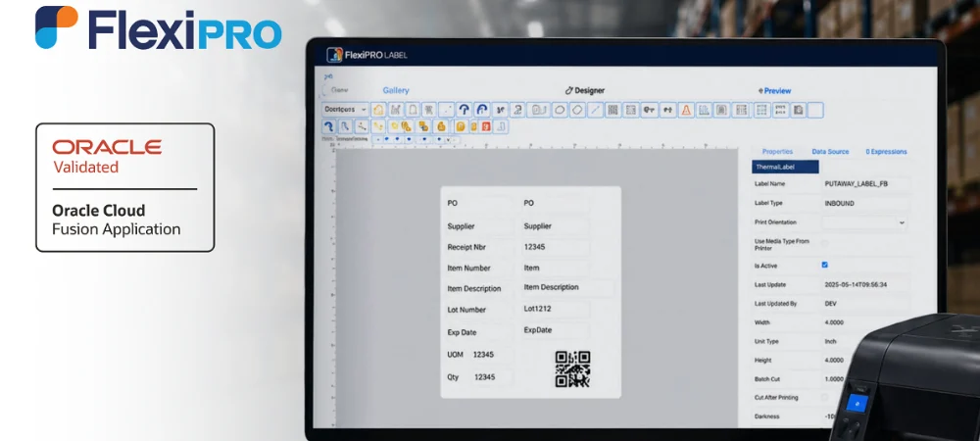
Task: Click the large FlexiPRO logo at top left
Action: pos(158,28)
